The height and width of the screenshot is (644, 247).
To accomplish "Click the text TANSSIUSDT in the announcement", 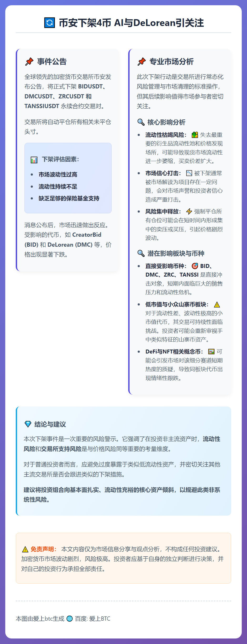I will 42,106.
